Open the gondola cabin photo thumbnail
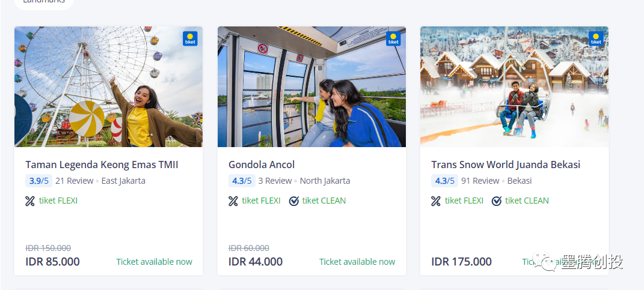This screenshot has height=290, width=644. [311, 87]
